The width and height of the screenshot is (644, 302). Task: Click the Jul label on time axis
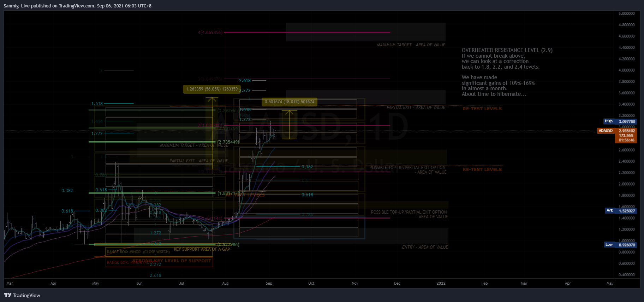(181, 283)
